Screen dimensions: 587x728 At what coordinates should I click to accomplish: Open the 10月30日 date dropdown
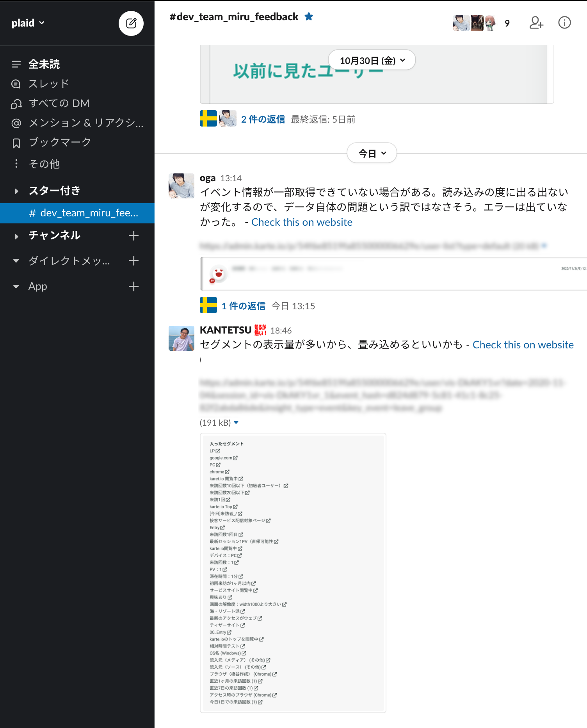click(x=372, y=61)
